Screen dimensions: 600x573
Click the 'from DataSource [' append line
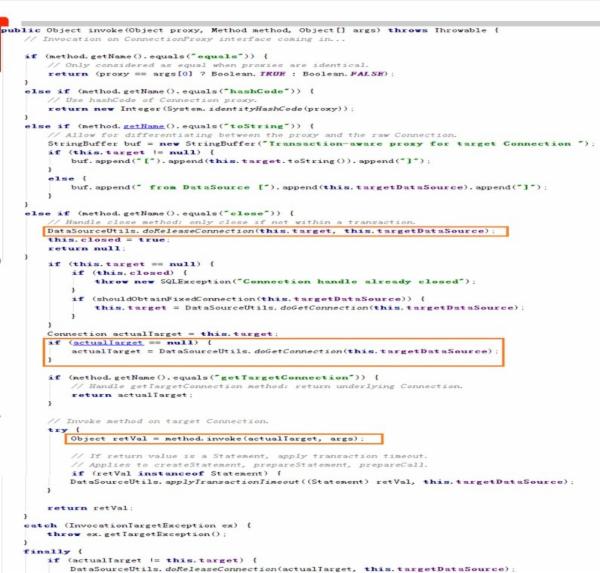pyautogui.click(x=309, y=187)
